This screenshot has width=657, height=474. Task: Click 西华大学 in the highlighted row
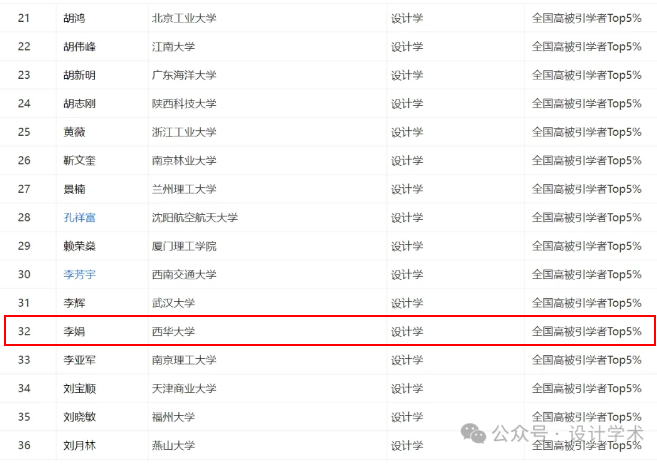[x=177, y=331]
